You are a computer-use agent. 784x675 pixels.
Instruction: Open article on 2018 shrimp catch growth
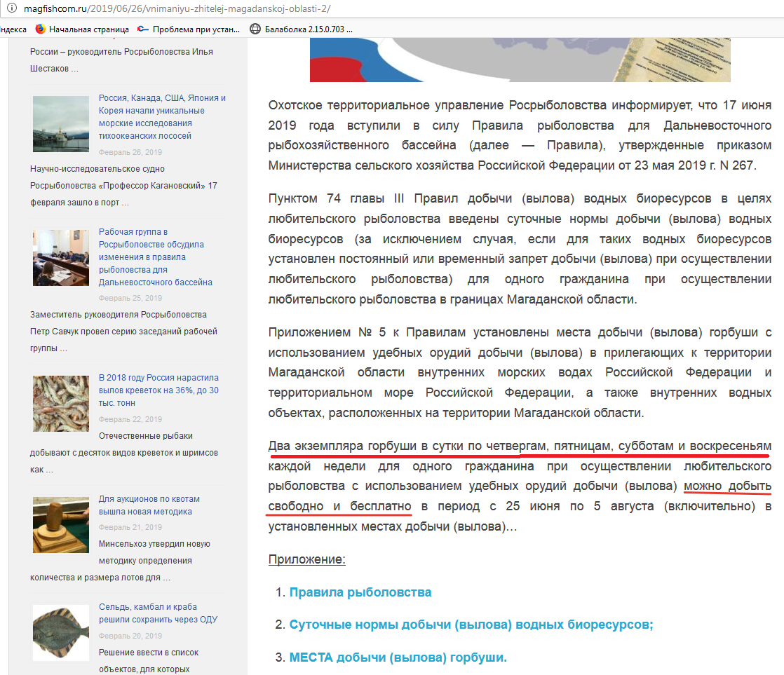click(158, 390)
